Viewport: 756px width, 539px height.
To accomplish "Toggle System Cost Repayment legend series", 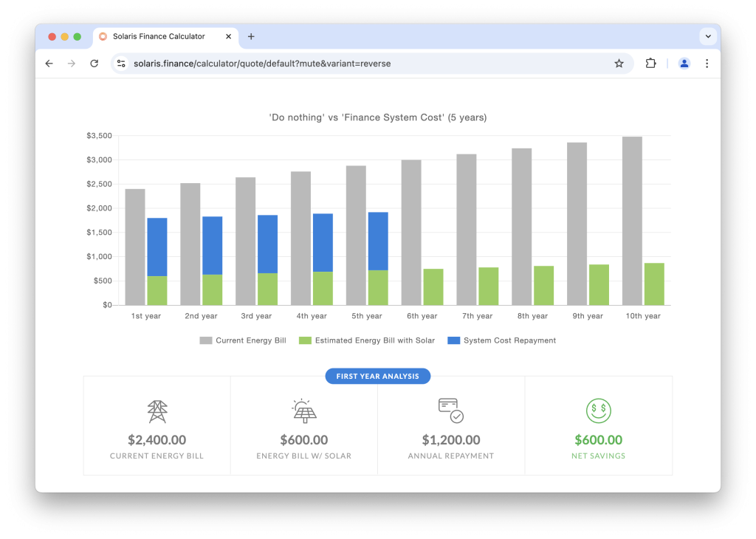I will [501, 340].
